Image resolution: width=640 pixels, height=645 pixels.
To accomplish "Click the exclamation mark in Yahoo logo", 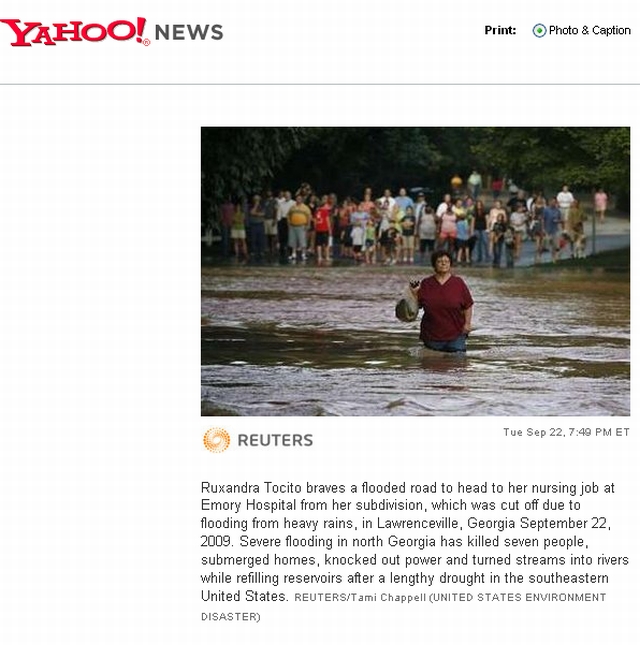I will click(x=141, y=29).
